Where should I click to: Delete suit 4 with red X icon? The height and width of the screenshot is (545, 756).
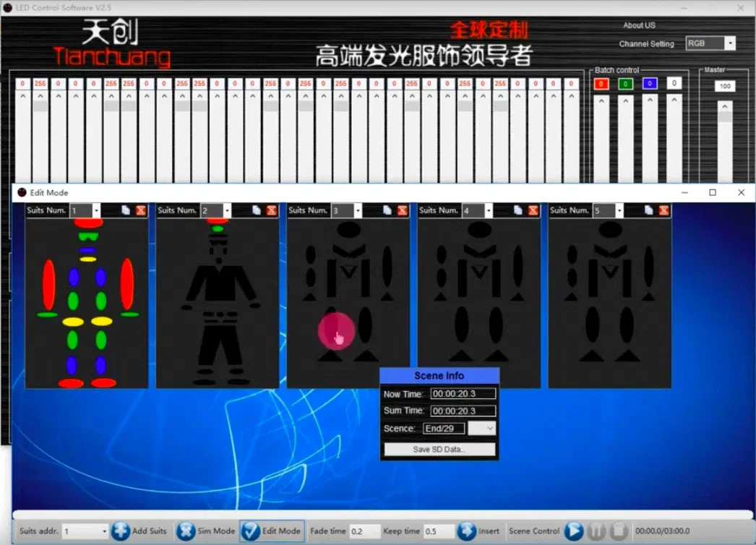(533, 210)
